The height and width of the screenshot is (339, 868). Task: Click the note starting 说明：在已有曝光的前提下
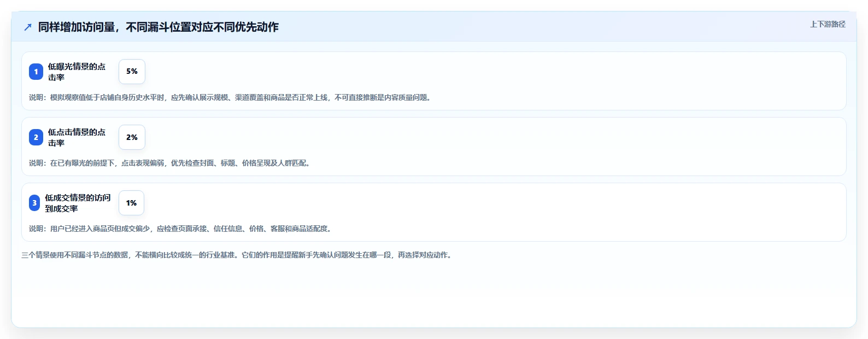pyautogui.click(x=171, y=163)
